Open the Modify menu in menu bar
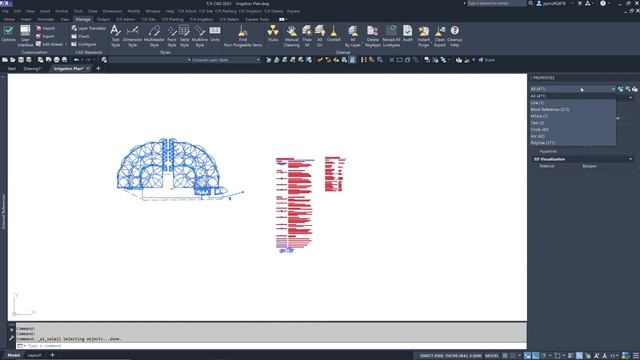This screenshot has width=640, height=360. click(133, 11)
